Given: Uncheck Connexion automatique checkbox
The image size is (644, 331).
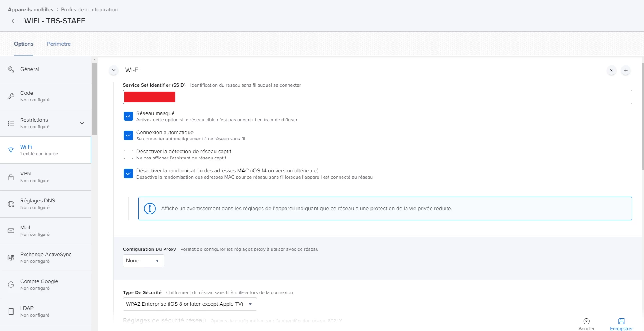Looking at the screenshot, I should [128, 135].
